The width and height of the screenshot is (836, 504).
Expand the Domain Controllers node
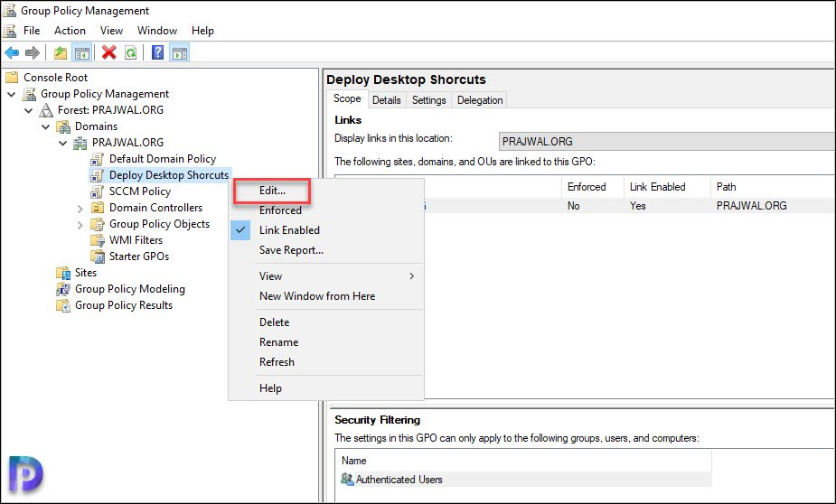[80, 209]
